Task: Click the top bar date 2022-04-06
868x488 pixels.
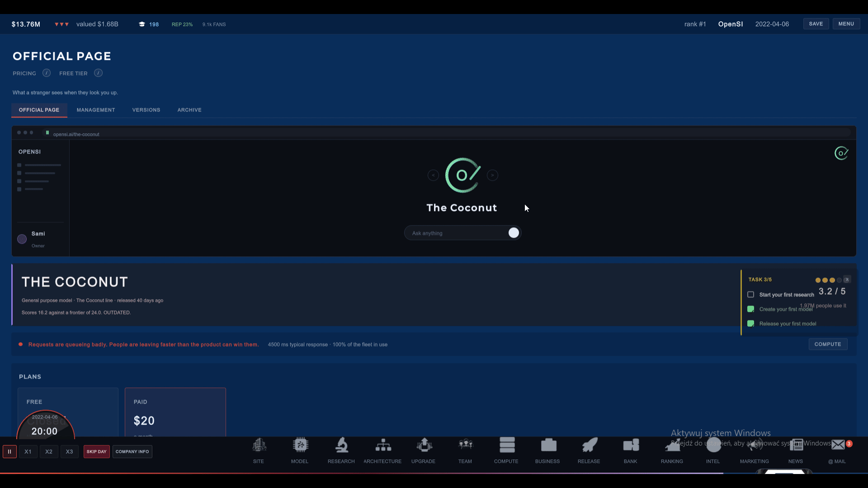Action: pyautogui.click(x=772, y=24)
